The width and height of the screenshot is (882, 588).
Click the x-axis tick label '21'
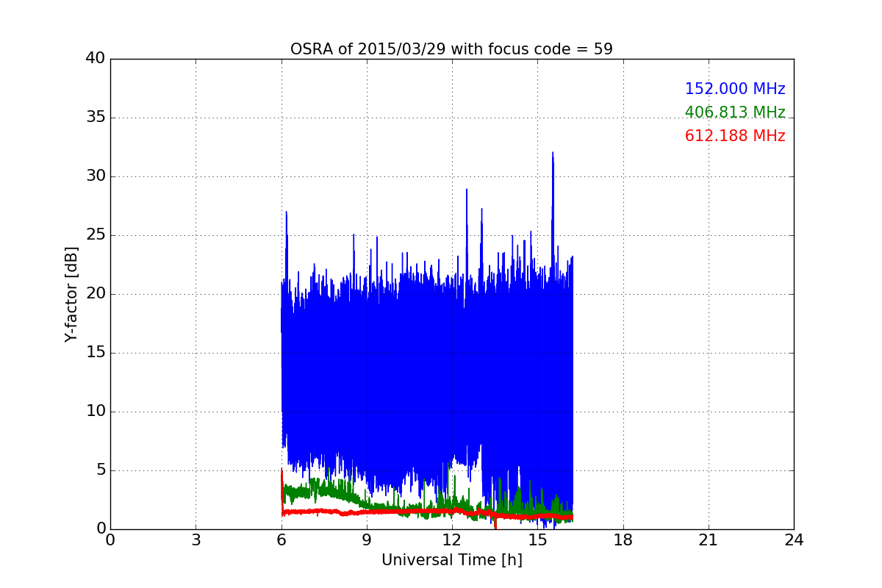tap(709, 540)
